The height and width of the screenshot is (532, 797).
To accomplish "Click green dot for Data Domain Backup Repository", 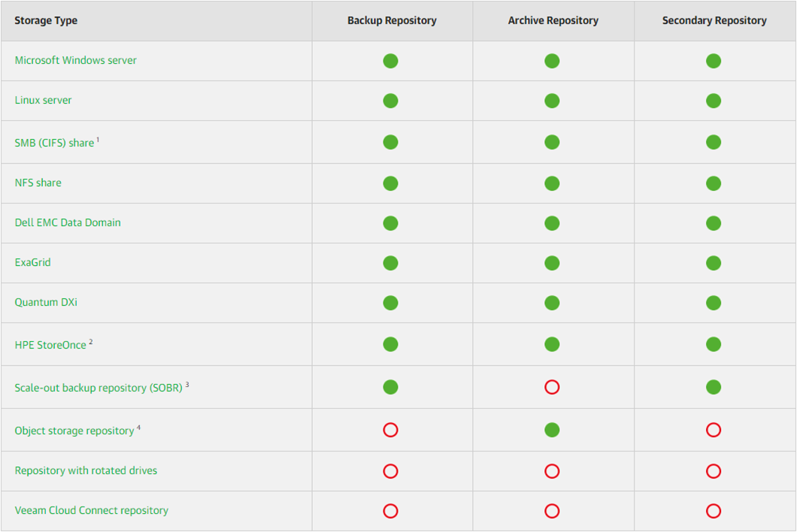I will pos(390,223).
